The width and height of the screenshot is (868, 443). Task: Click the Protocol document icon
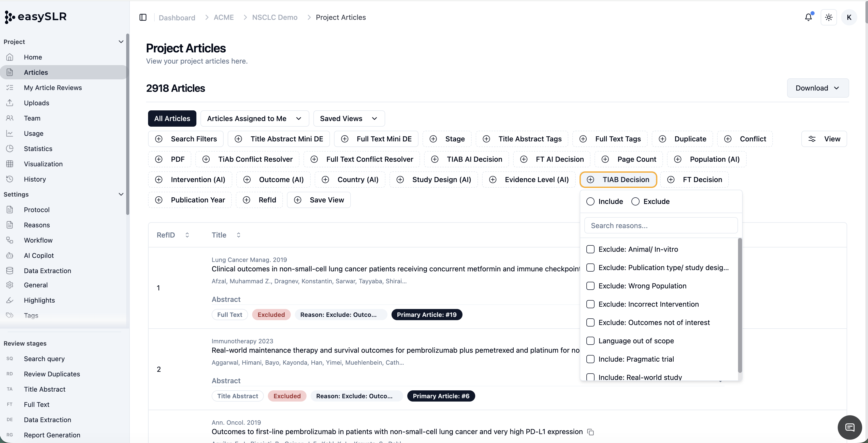10,210
